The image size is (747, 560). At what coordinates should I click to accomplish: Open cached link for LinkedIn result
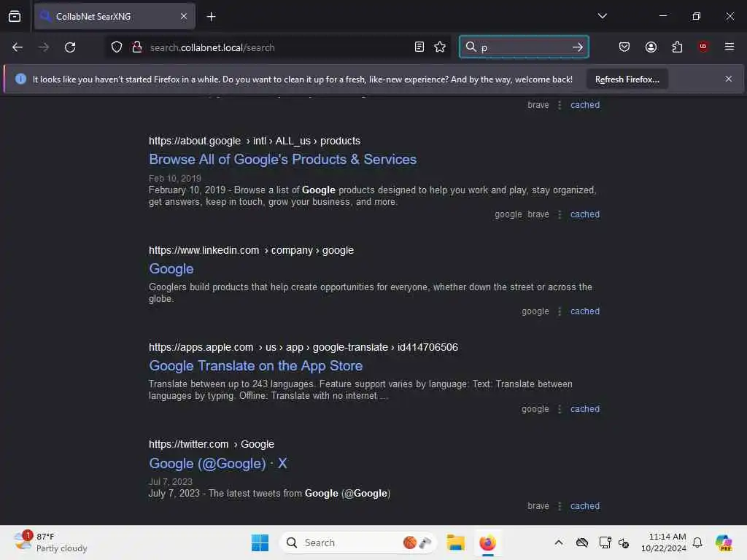click(585, 311)
